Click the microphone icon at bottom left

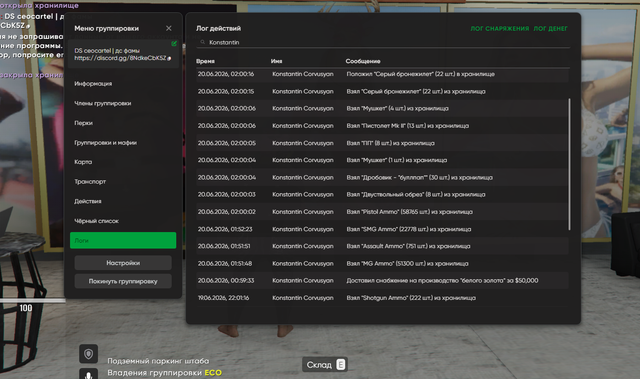(x=88, y=374)
